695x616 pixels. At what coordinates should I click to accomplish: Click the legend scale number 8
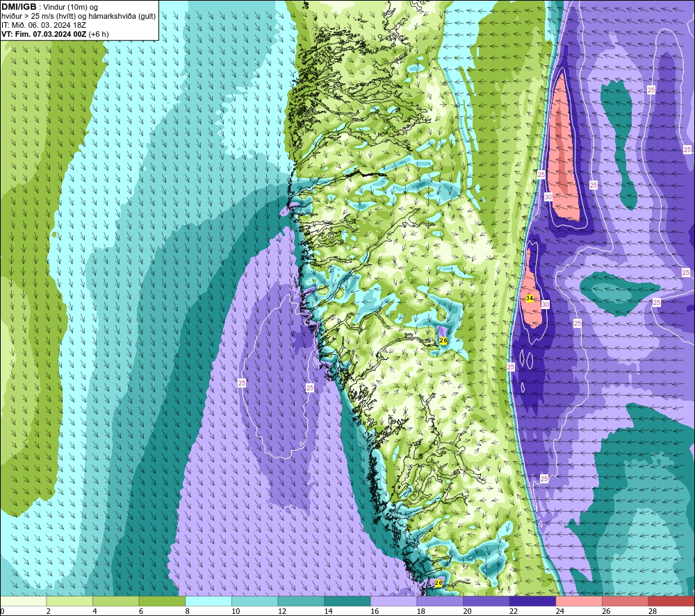(188, 611)
